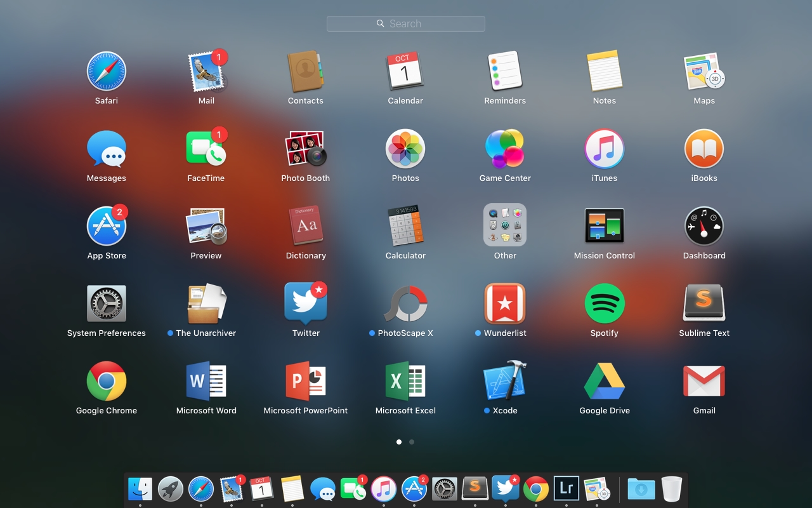
Task: Launch the Photo Booth app
Action: (x=306, y=149)
